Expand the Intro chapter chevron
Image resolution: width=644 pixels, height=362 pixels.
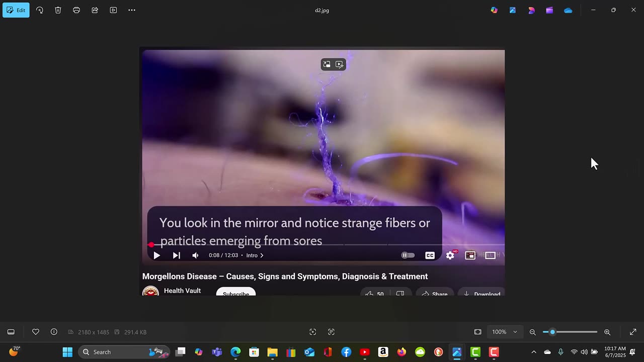click(262, 255)
